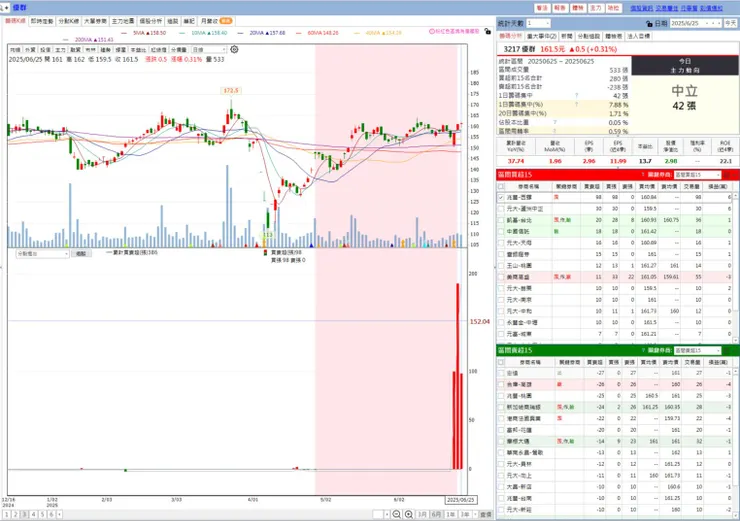Click the 172.5 high price label on the chart
Screen dimensions: 740x521
click(231, 90)
